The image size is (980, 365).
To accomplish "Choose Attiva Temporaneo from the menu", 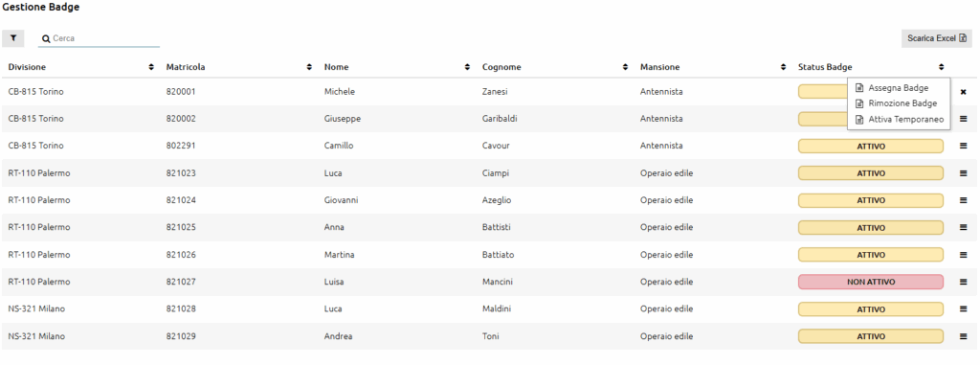I will click(898, 119).
